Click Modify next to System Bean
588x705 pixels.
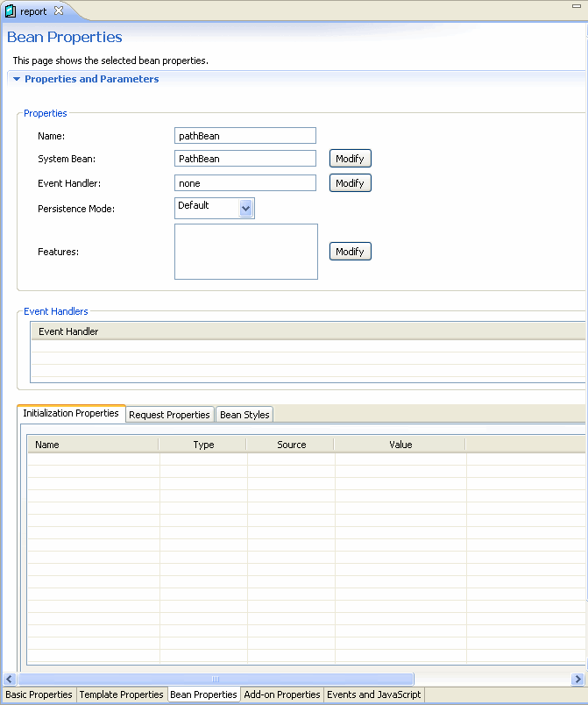tap(351, 158)
